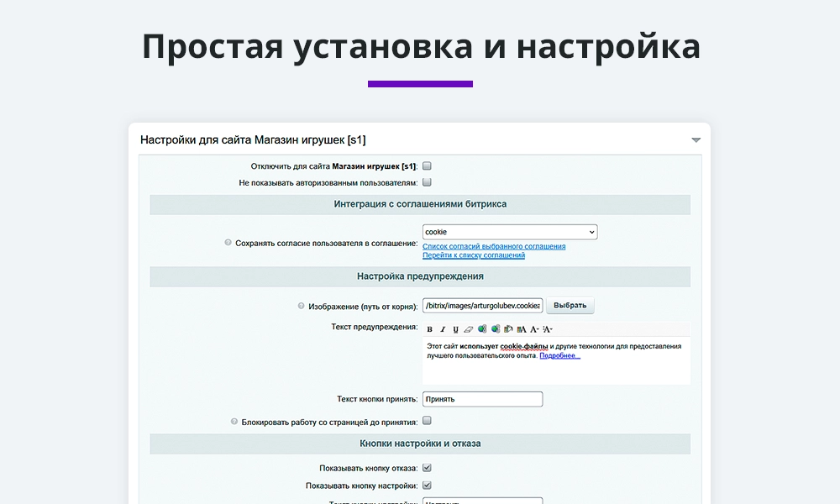Click the 'Настройка предупреждения' section header

(x=420, y=276)
